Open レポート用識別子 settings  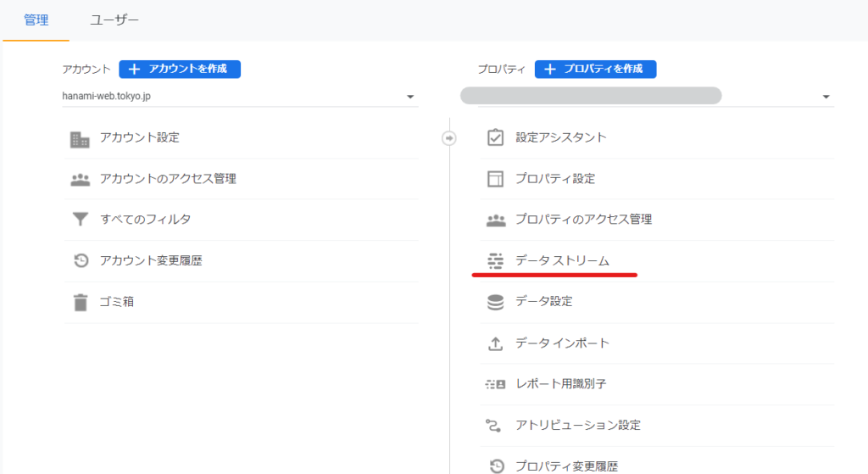[560, 384]
